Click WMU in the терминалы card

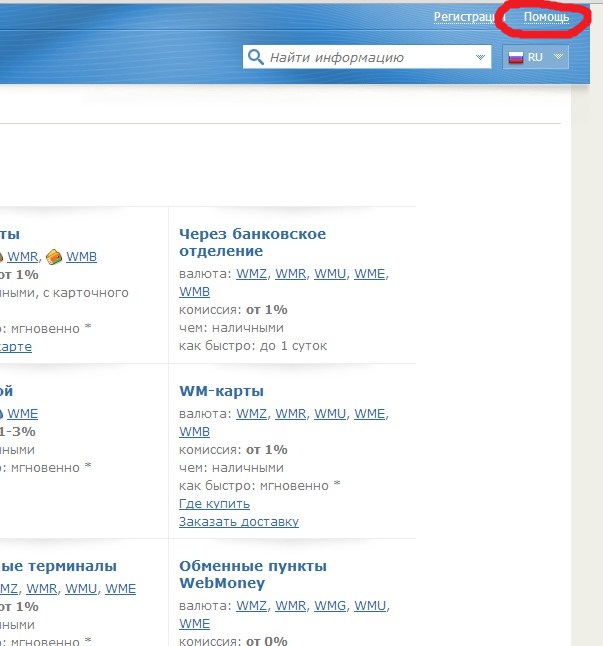tap(81, 589)
